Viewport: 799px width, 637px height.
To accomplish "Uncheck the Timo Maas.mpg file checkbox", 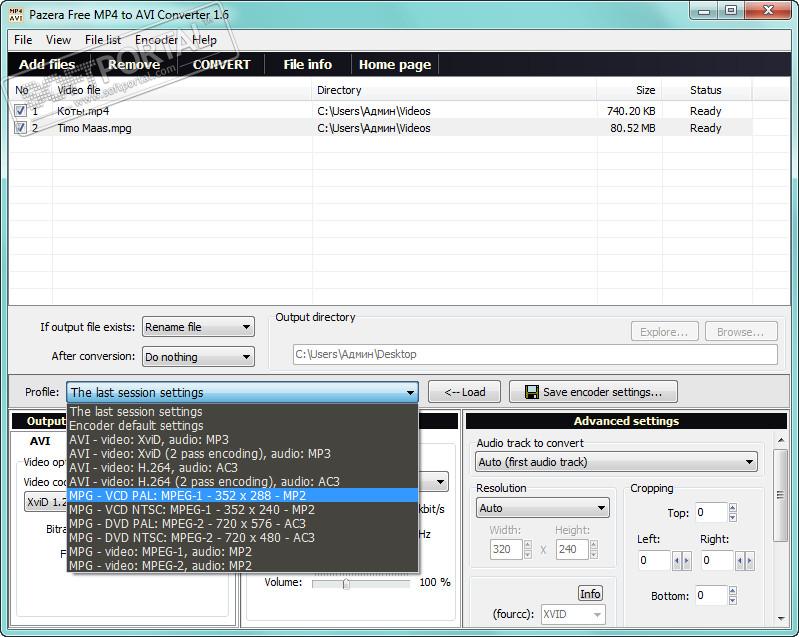I will pyautogui.click(x=20, y=127).
